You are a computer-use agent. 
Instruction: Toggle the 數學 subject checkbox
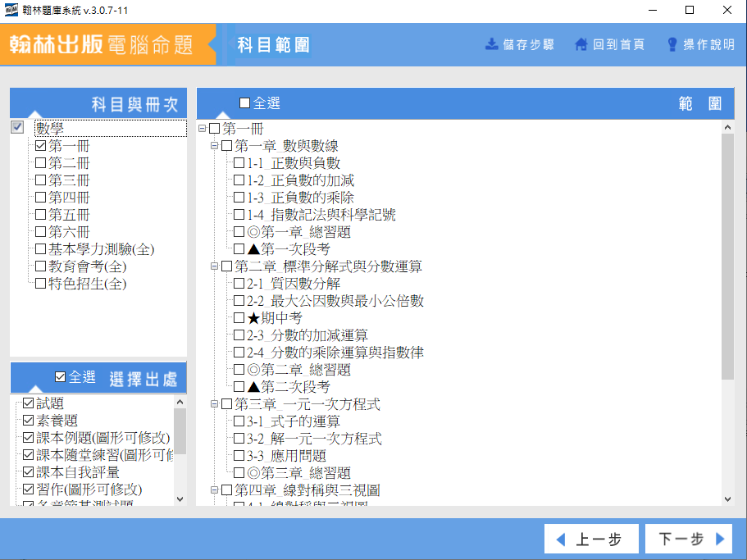17,127
